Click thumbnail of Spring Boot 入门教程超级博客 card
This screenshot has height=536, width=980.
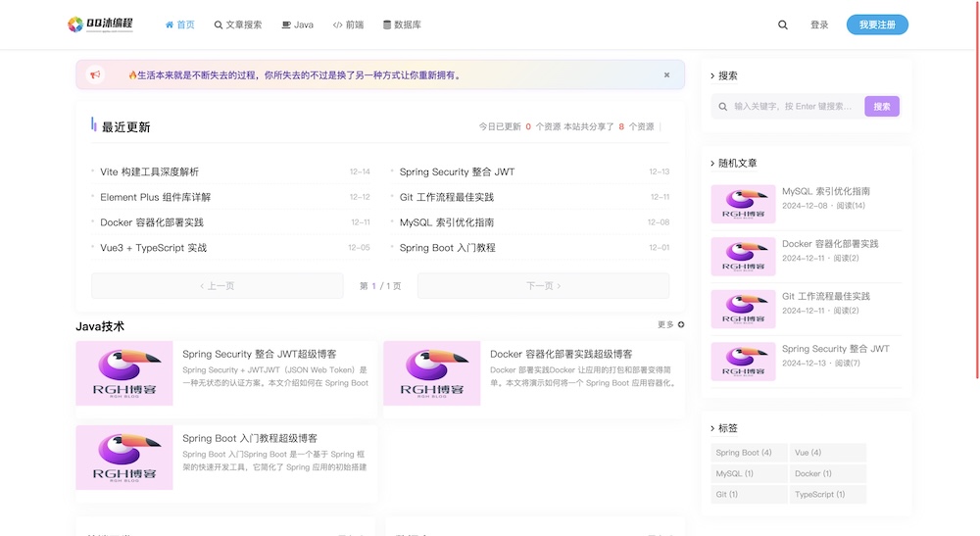(x=124, y=458)
